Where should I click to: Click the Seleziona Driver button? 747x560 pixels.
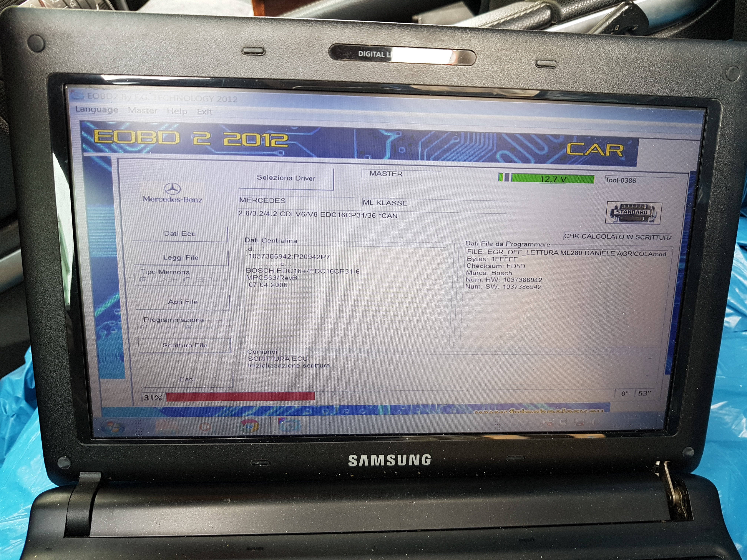(286, 178)
